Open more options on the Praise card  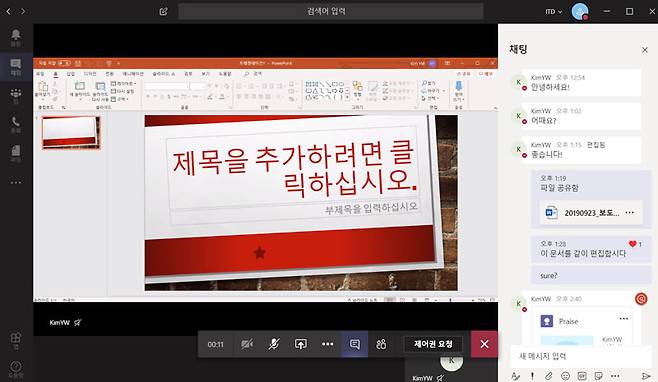pos(624,319)
